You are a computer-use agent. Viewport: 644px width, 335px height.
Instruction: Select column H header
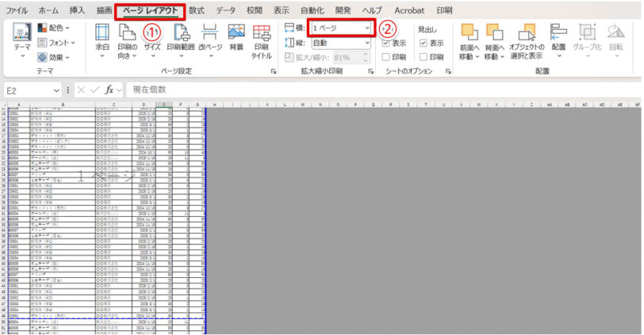[215, 105]
